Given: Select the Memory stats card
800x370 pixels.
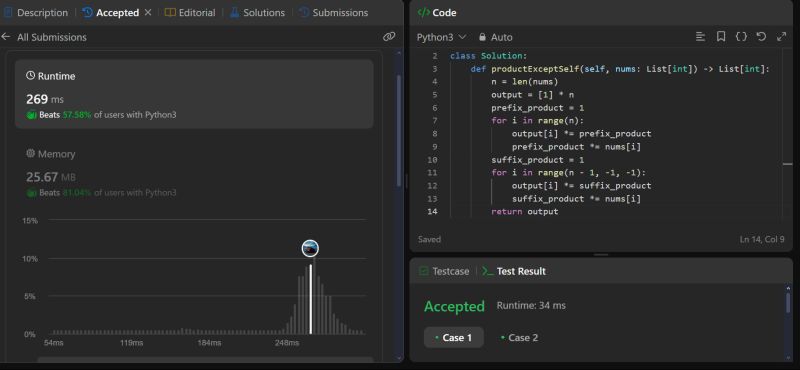Looking at the screenshot, I should (194, 172).
